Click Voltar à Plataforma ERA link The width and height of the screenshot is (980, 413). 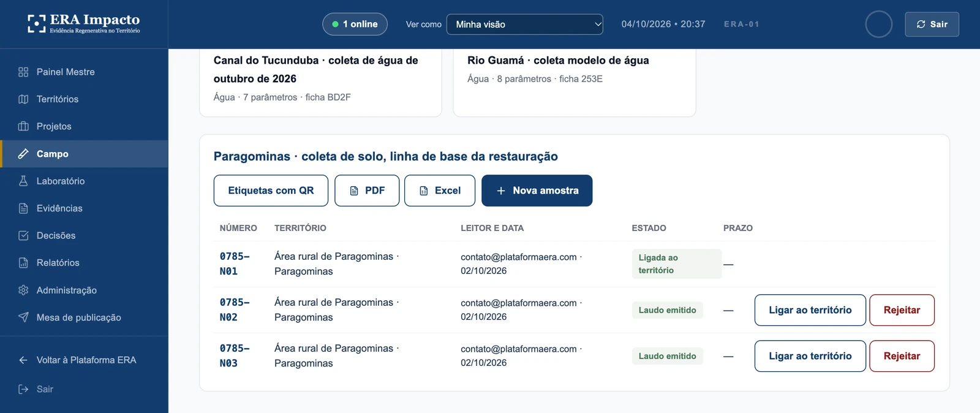pyautogui.click(x=84, y=360)
